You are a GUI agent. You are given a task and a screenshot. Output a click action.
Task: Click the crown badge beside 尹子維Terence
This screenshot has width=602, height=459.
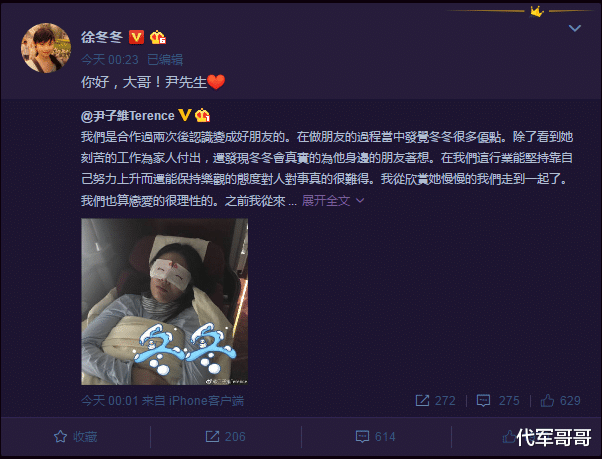(202, 115)
